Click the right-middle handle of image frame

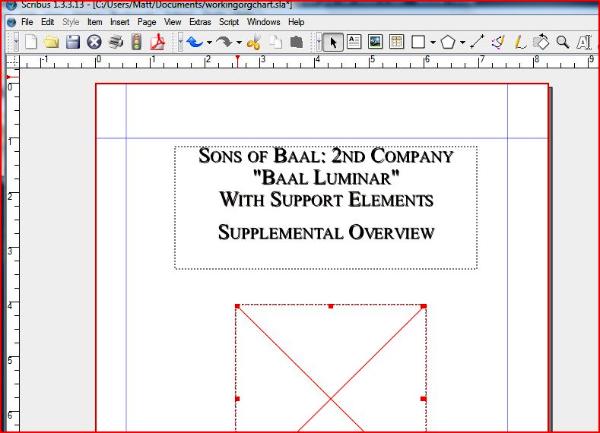(x=424, y=399)
